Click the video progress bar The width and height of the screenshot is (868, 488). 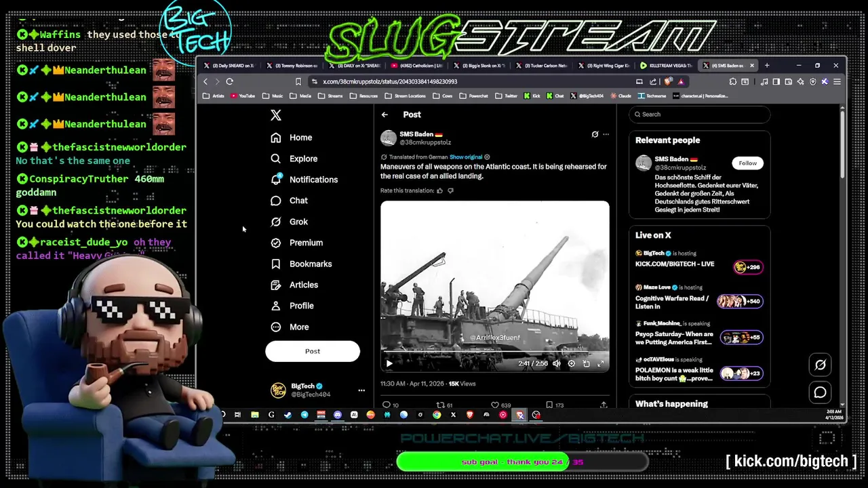(x=494, y=353)
